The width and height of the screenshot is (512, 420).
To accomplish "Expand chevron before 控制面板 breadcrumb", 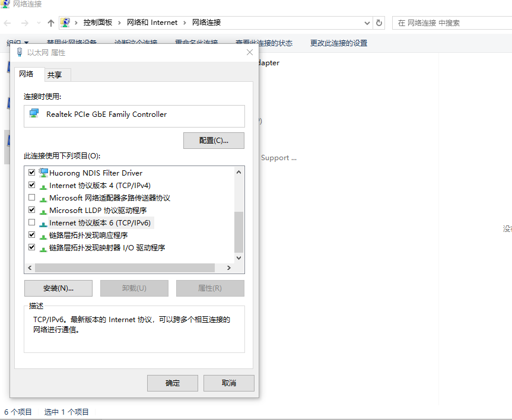I will [76, 23].
